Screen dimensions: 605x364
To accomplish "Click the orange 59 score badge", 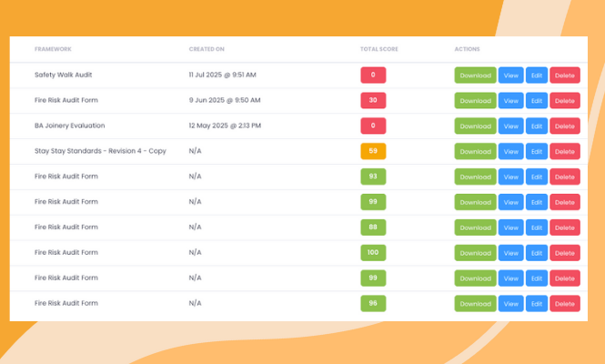I will pyautogui.click(x=373, y=151).
